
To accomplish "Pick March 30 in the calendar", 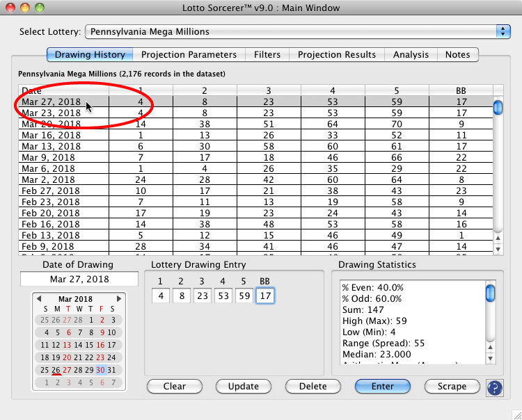I will coord(100,370).
